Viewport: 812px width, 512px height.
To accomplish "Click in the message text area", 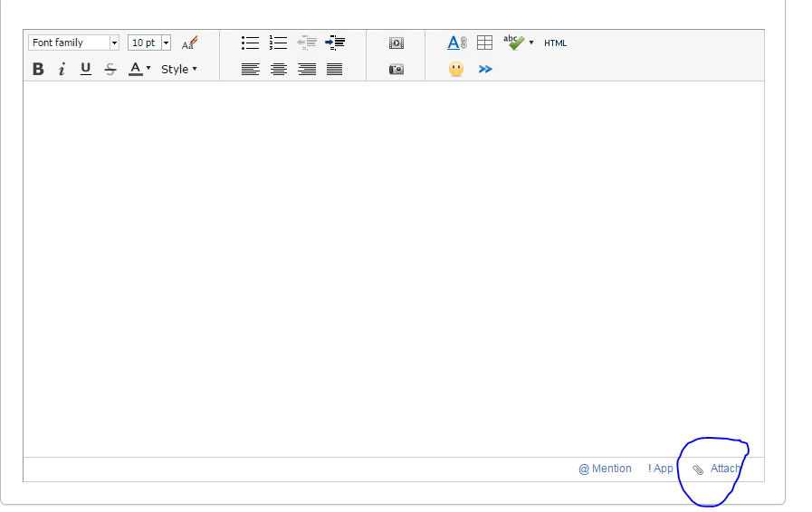I will (x=394, y=269).
